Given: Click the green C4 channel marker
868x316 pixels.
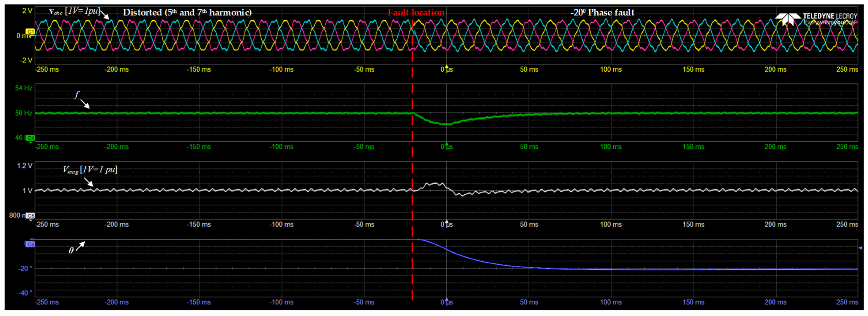Looking at the screenshot, I should [x=30, y=138].
